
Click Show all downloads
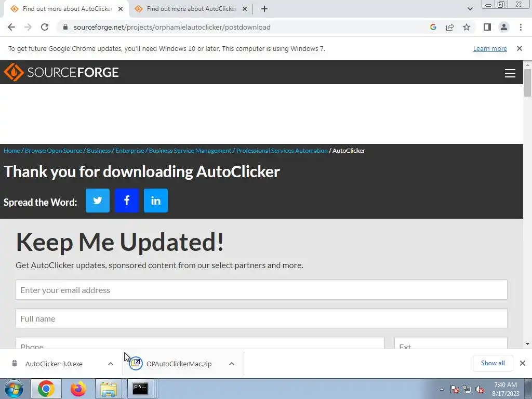tap(493, 363)
